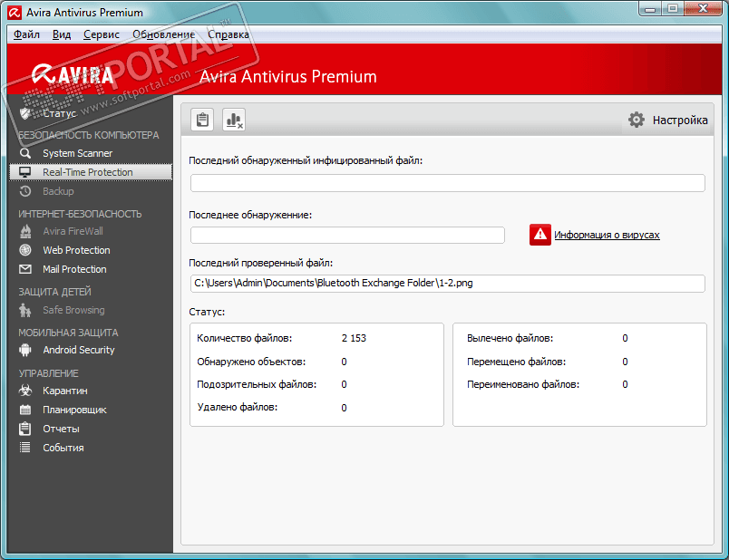This screenshot has width=729, height=560.
Task: Click Количество файлов label
Action: [245, 338]
